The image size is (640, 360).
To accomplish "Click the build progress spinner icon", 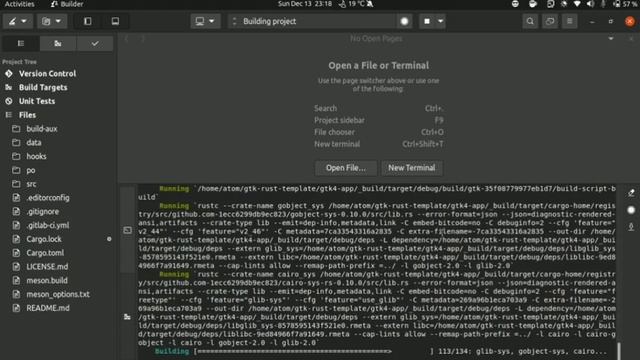I will (404, 21).
